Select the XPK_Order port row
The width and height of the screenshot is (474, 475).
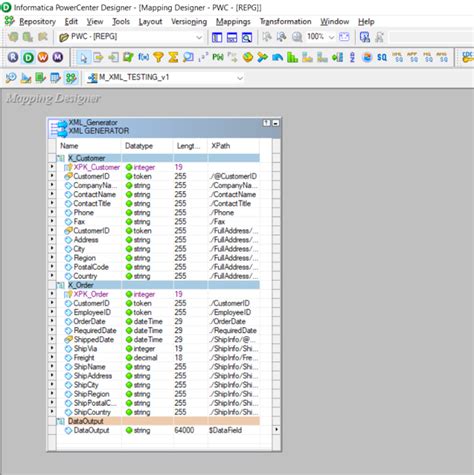click(158, 294)
